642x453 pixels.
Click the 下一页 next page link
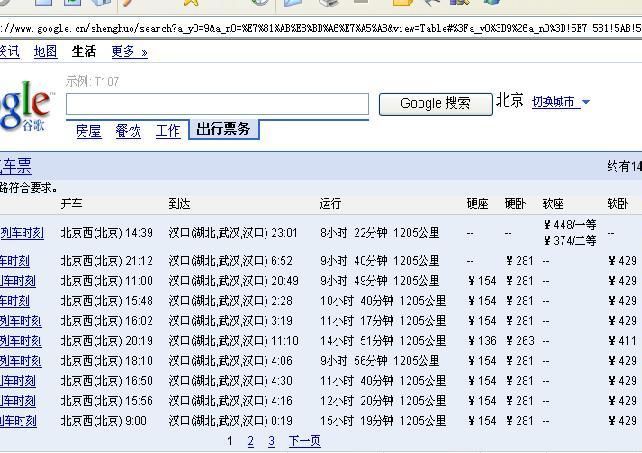(305, 441)
